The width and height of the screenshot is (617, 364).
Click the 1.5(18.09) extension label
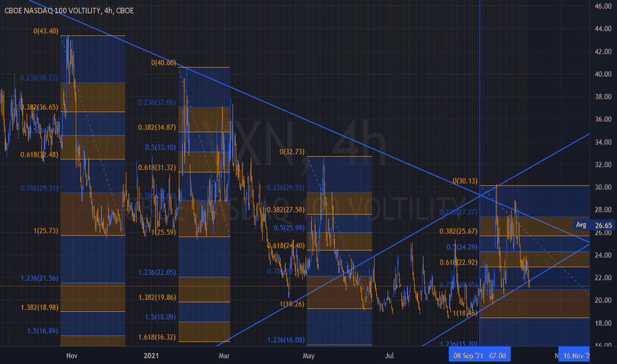click(161, 317)
